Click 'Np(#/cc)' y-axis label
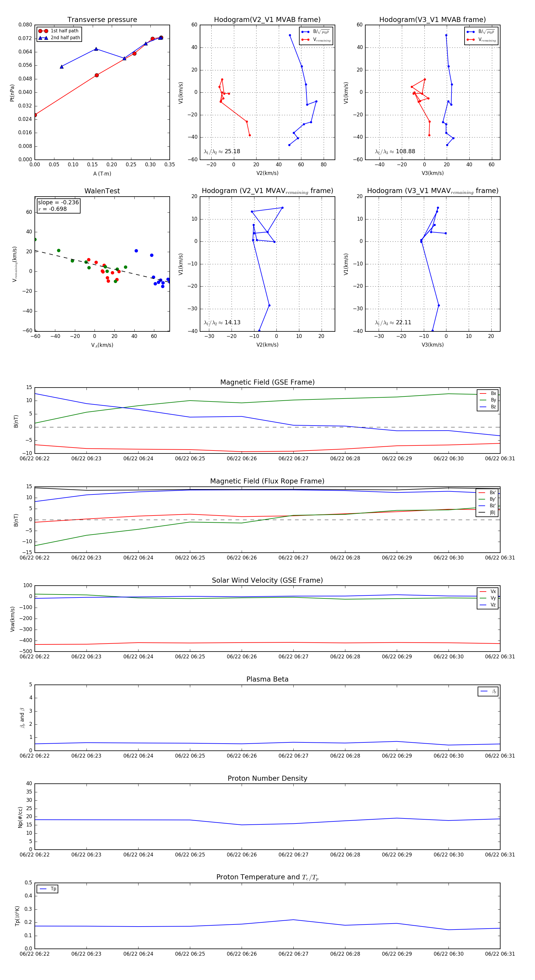 (x=20, y=817)
